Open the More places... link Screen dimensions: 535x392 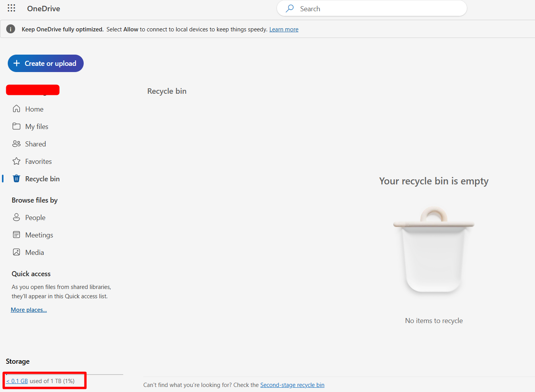point(29,310)
